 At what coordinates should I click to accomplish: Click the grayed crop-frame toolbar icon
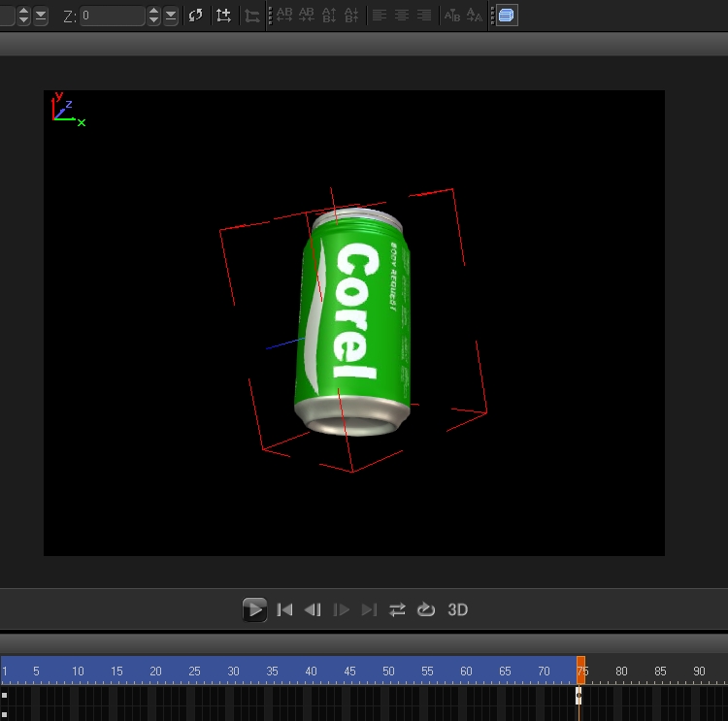coord(252,16)
